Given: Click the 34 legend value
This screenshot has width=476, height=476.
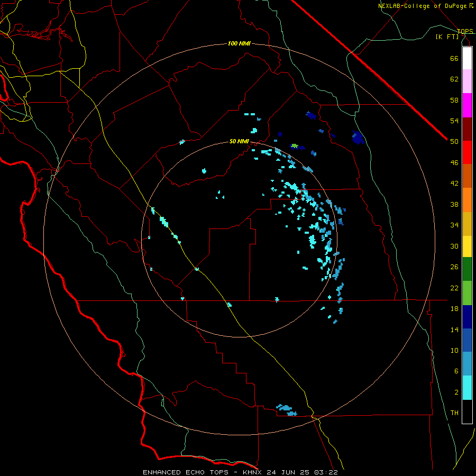Looking at the screenshot, I should pos(454,225).
